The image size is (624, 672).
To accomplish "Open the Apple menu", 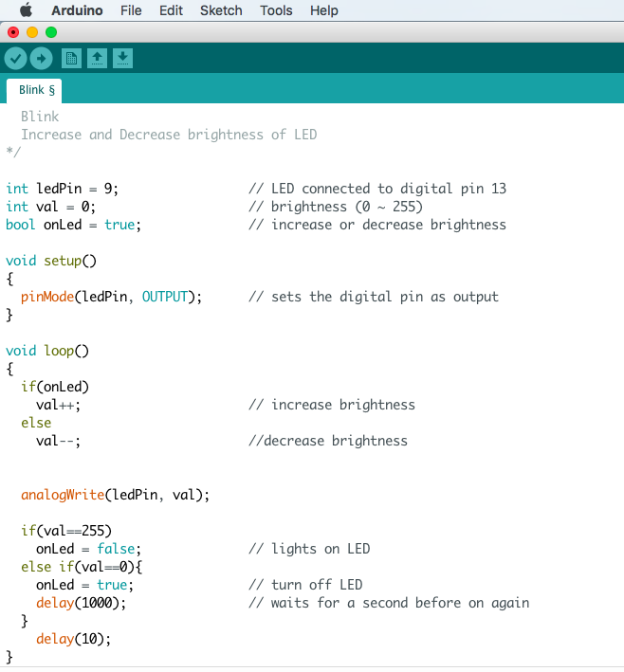I will coord(26,9).
